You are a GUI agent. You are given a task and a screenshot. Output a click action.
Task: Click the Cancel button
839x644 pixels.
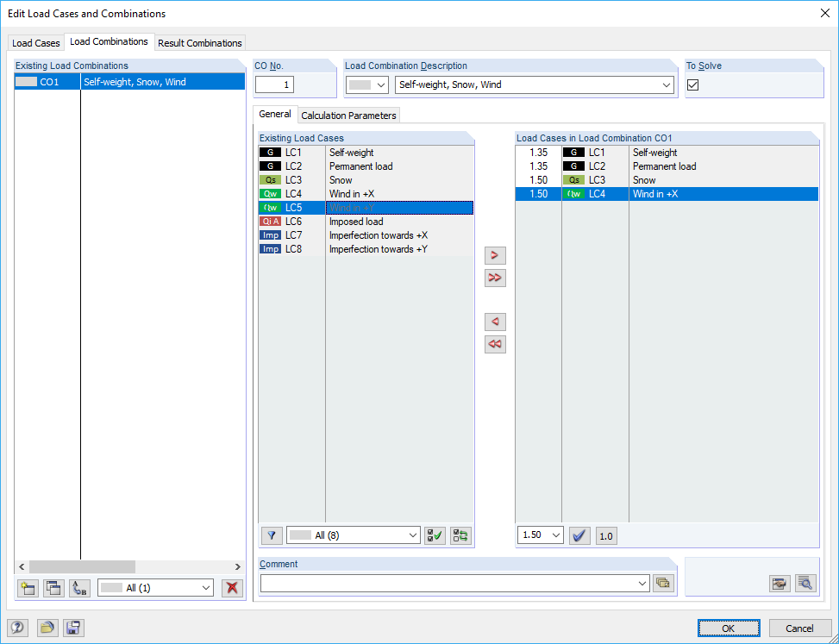(799, 628)
